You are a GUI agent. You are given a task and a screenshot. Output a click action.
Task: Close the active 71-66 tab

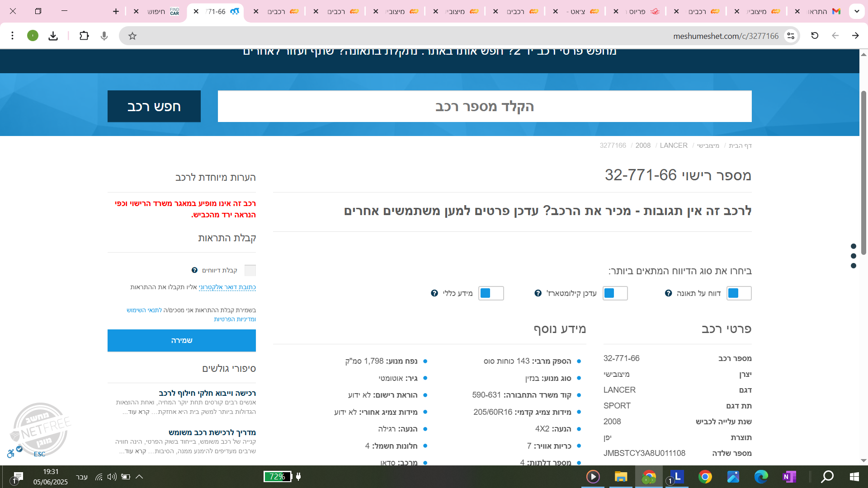(196, 11)
